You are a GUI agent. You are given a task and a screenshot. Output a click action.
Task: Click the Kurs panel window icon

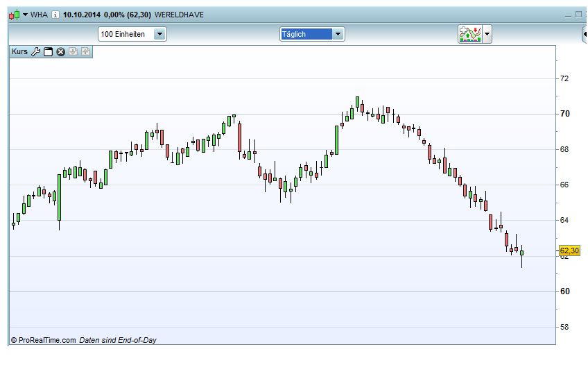tap(48, 52)
